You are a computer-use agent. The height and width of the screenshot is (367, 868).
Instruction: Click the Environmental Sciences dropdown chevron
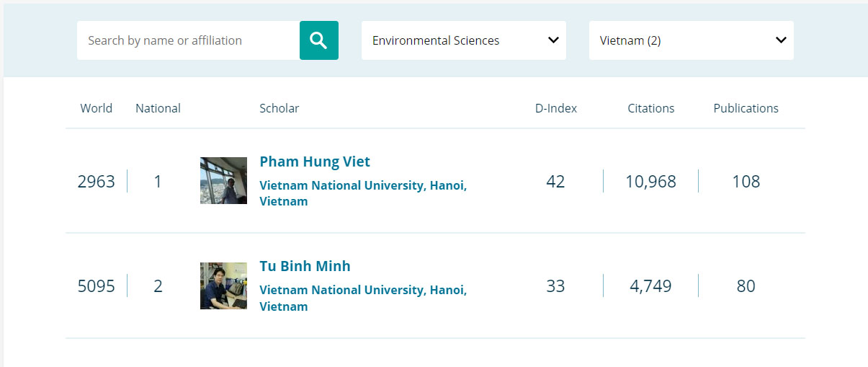pos(553,40)
